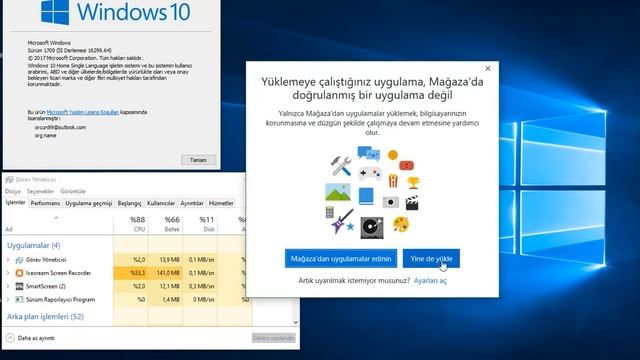Click the %53,3 CPU cell
The image size is (640, 360).
131,273
